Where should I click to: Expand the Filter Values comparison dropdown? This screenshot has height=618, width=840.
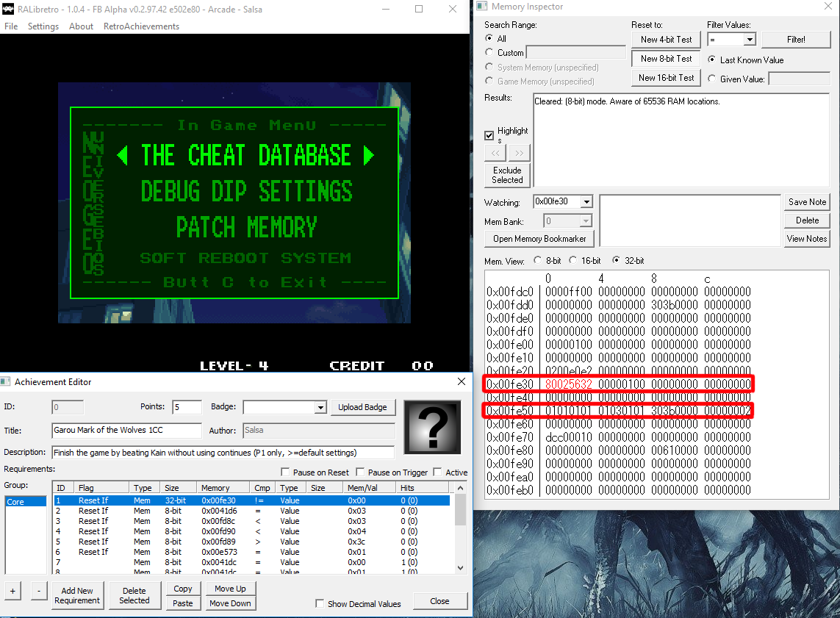point(750,40)
